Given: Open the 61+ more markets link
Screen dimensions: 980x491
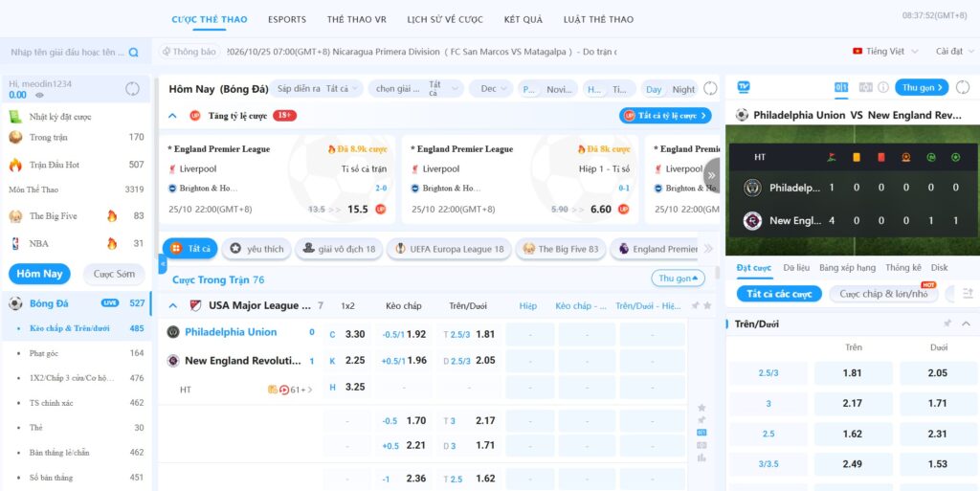Looking at the screenshot, I should click(x=301, y=390).
